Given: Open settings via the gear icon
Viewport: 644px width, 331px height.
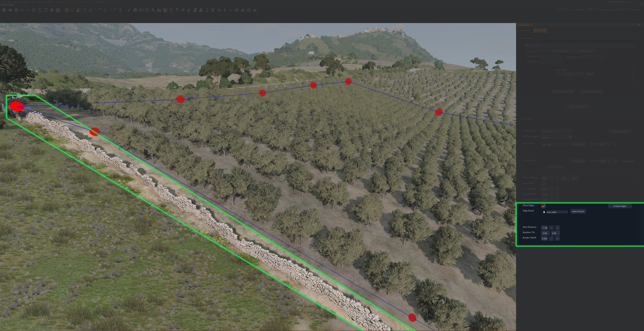Looking at the screenshot, I should (52, 10).
